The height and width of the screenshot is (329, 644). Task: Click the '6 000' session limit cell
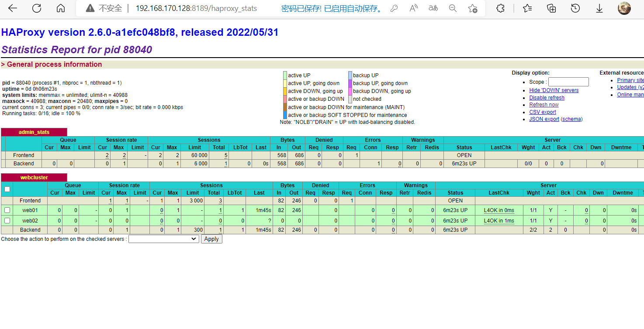click(195, 164)
